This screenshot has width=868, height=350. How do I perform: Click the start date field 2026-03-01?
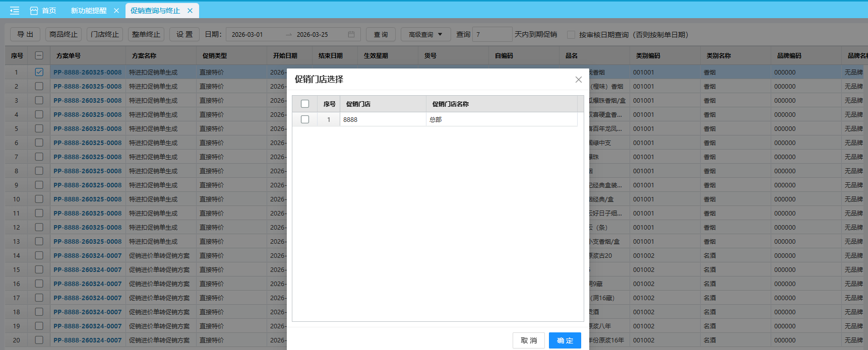[x=255, y=35]
